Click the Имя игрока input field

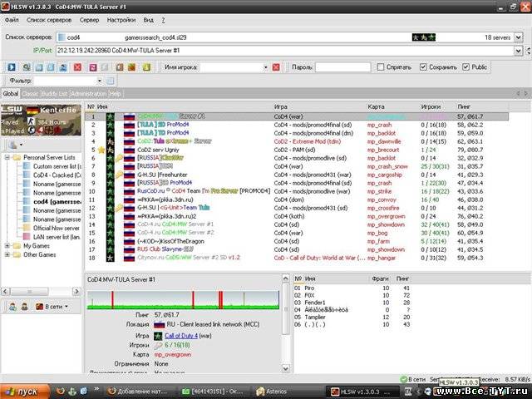pos(231,67)
